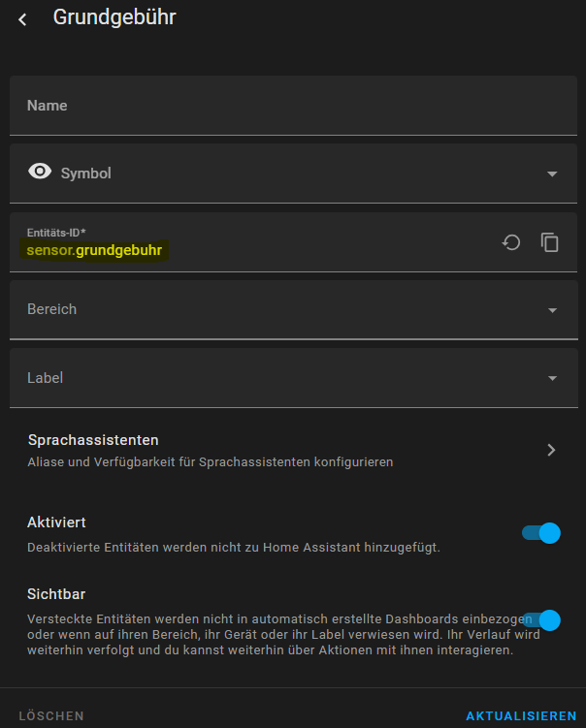Image resolution: width=586 pixels, height=728 pixels.
Task: Go back using the arrow beside Grundgebühr
Action: tap(22, 19)
